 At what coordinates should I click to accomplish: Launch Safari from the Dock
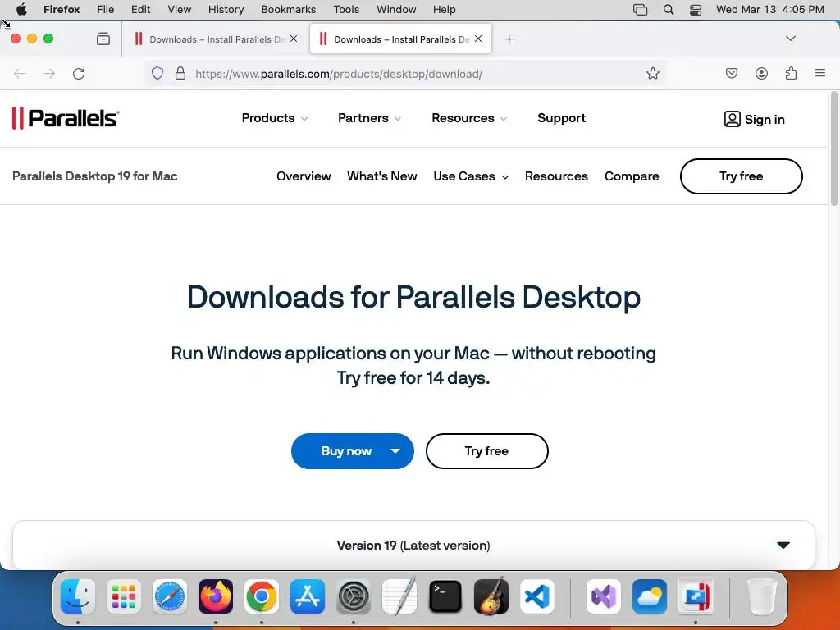pos(170,596)
